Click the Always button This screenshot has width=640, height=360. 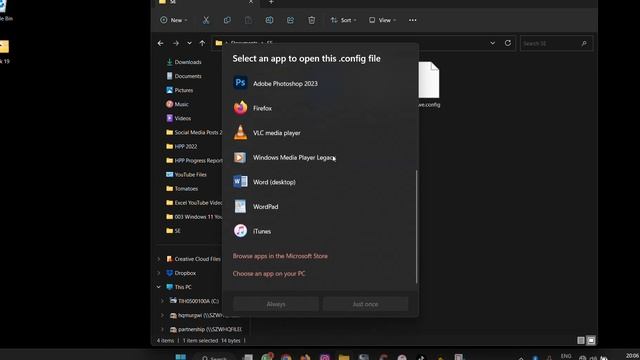(276, 304)
